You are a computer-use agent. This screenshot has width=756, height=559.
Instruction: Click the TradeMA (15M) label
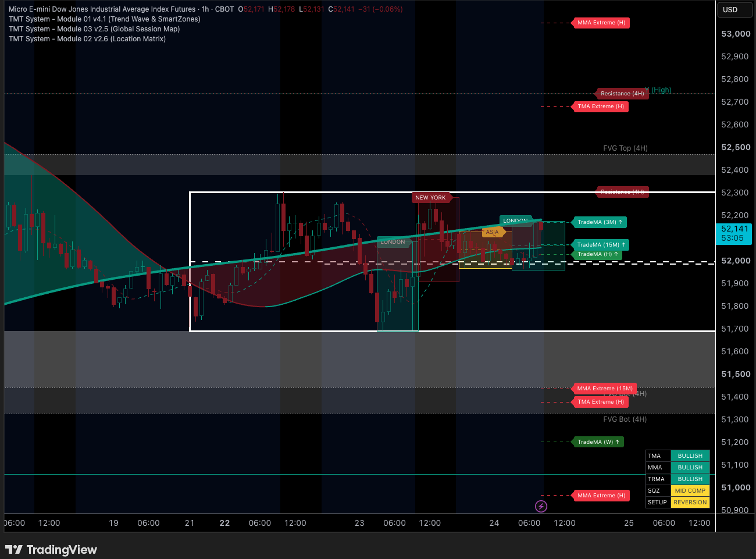[601, 245]
